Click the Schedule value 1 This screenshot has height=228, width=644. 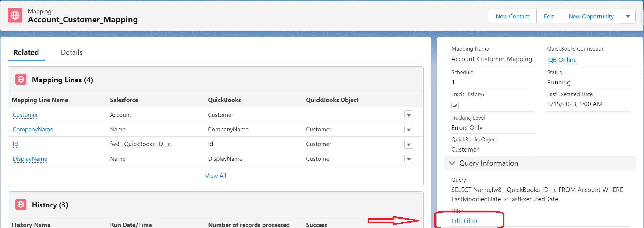453,82
